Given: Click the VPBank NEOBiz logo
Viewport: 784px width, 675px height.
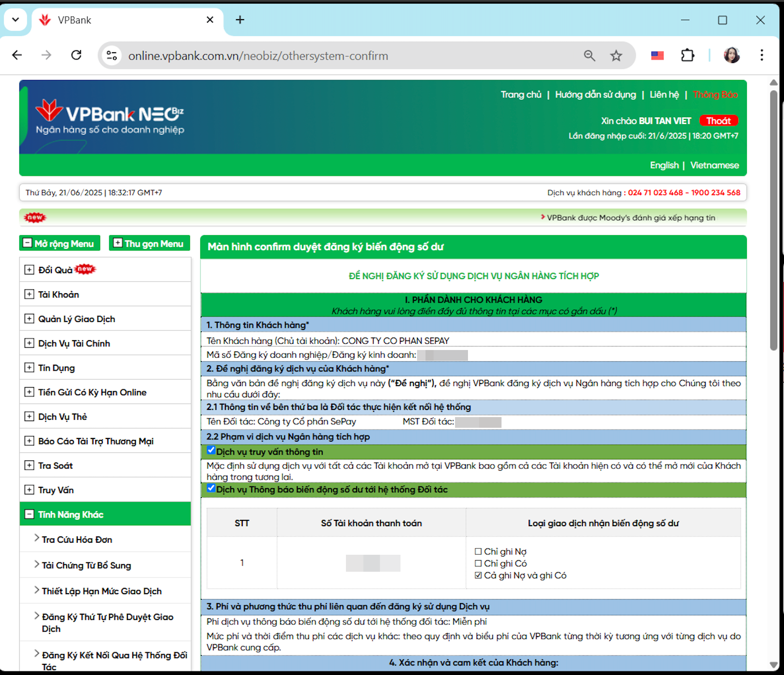Looking at the screenshot, I should [110, 116].
